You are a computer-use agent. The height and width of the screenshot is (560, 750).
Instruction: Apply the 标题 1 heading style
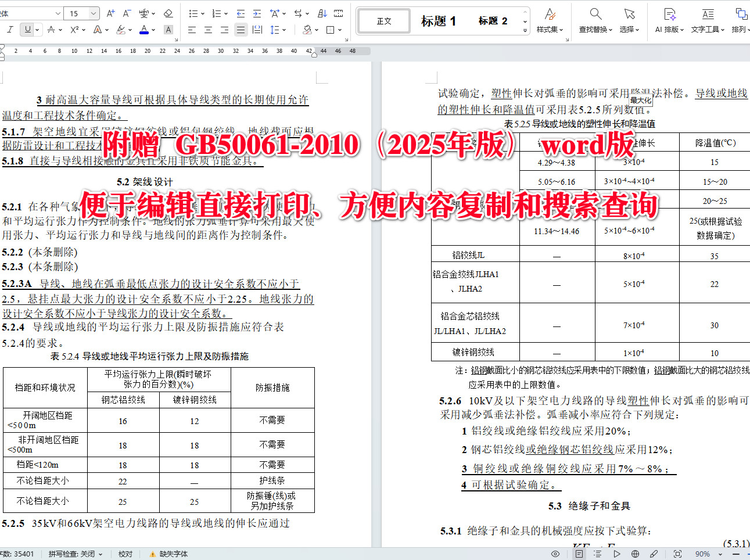pos(440,20)
